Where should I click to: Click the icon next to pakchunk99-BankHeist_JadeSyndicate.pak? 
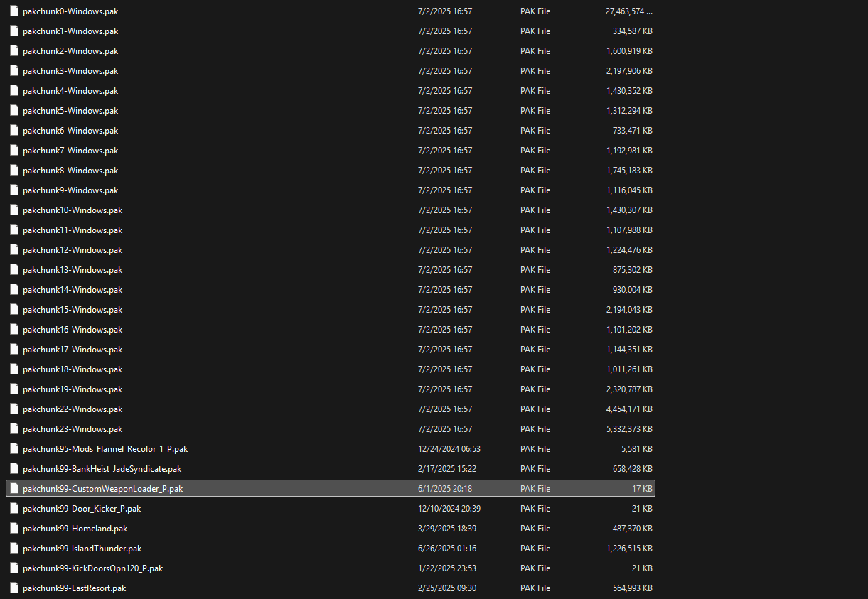pyautogui.click(x=14, y=469)
